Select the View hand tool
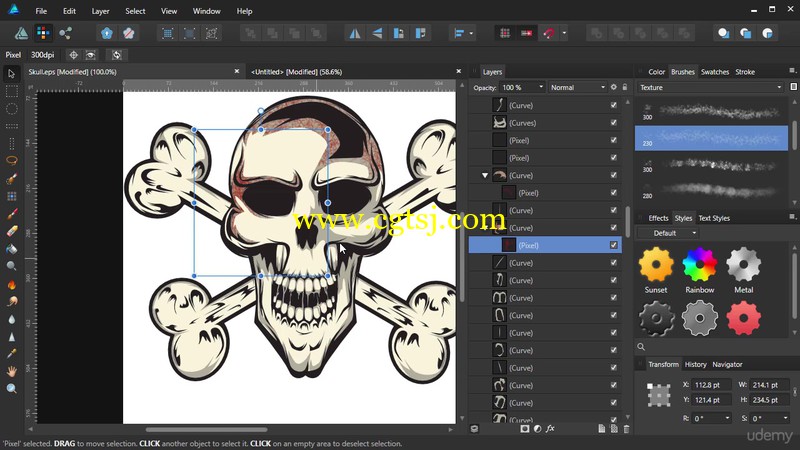 [11, 371]
